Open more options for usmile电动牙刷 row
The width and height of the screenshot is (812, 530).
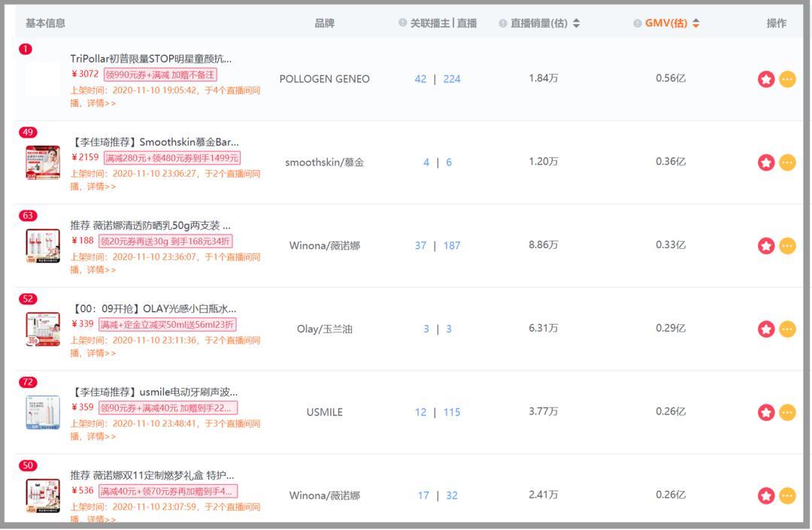click(x=787, y=413)
